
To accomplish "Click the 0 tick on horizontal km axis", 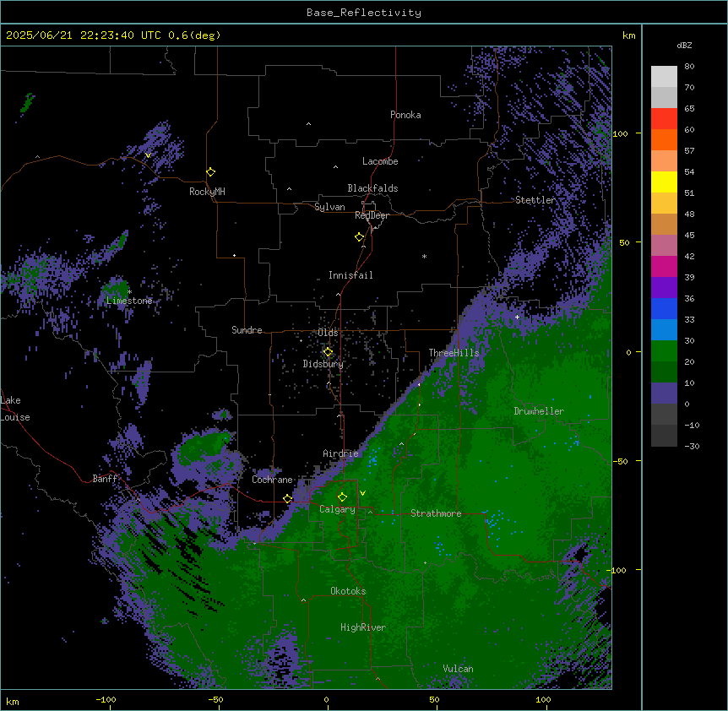I will [326, 699].
